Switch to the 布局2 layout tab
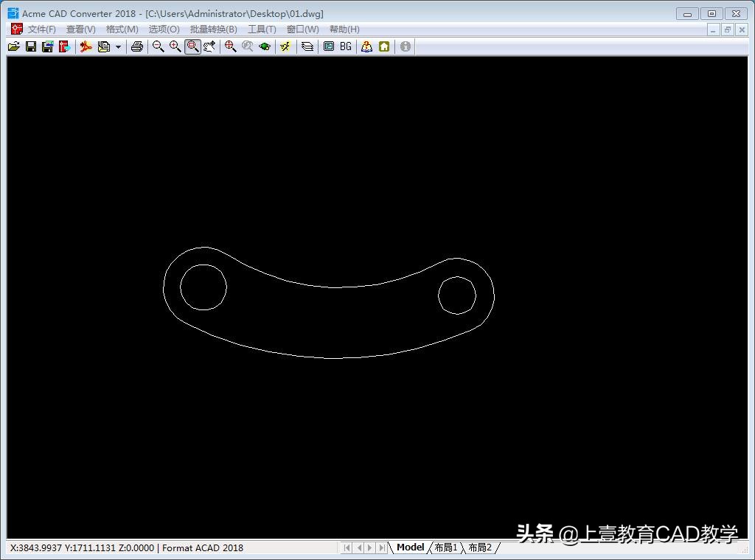Viewport: 755px width, 560px height. click(x=480, y=547)
